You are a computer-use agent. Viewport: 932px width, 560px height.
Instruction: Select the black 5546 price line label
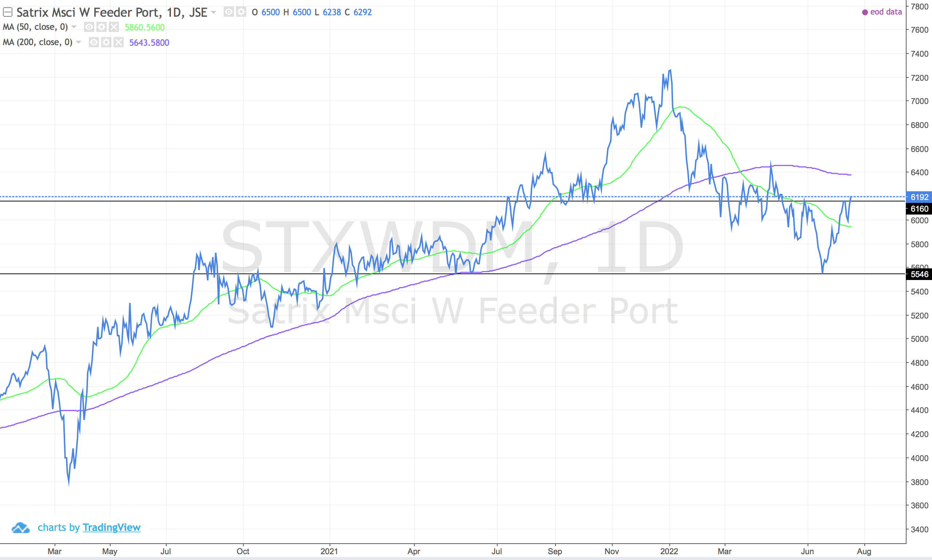(x=919, y=274)
